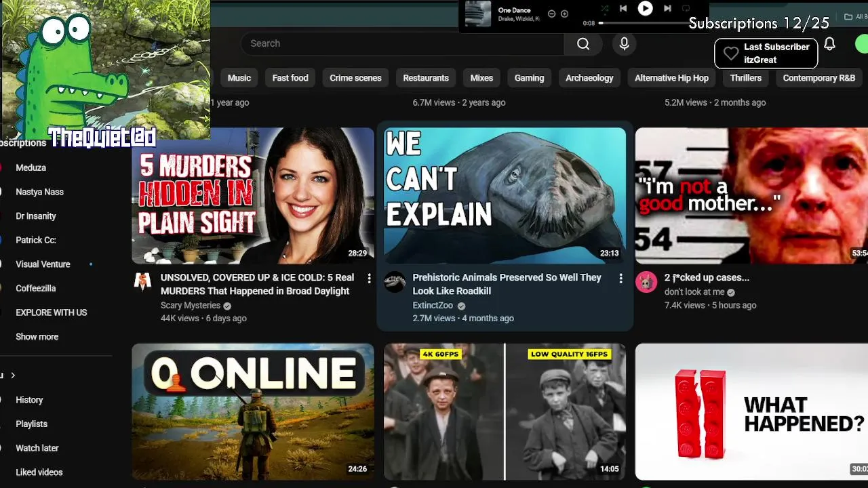868x488 pixels.
Task: Filter by the Mixes chip
Action: 481,78
